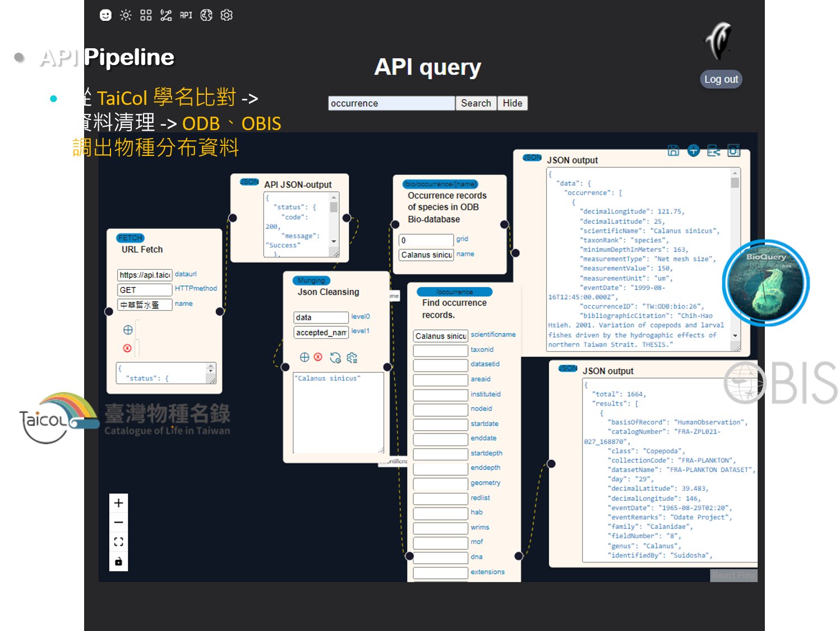The image size is (840, 631).
Task: Click the taxonid input field
Action: [440, 351]
